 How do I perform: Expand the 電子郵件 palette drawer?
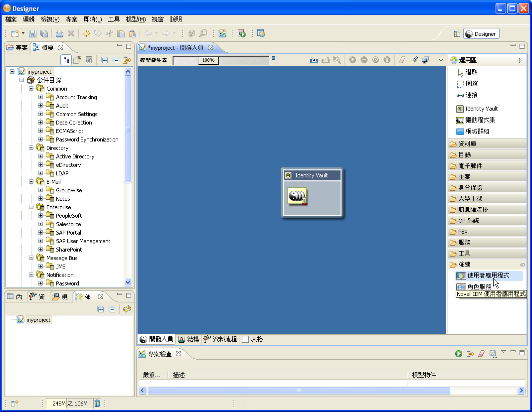click(487, 166)
